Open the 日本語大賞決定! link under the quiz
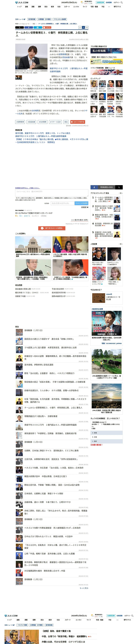138x644 pixels. tap(97, 445)
